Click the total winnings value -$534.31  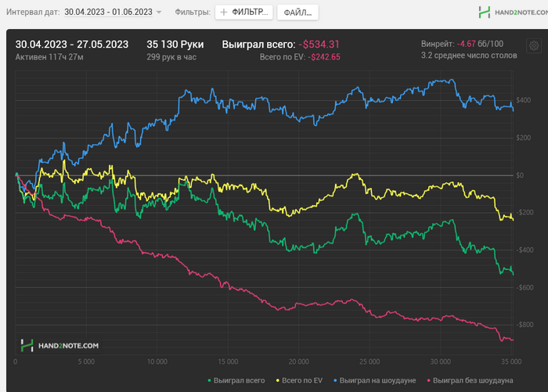(x=319, y=45)
